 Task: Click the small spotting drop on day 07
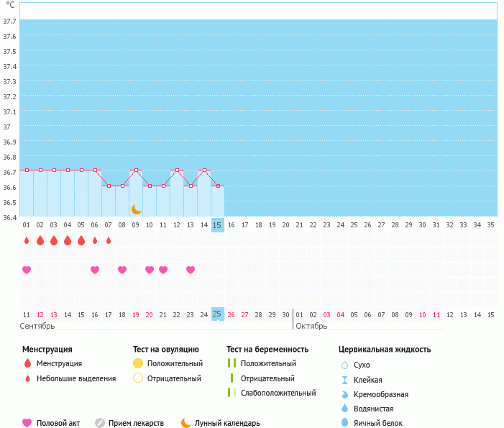point(109,240)
